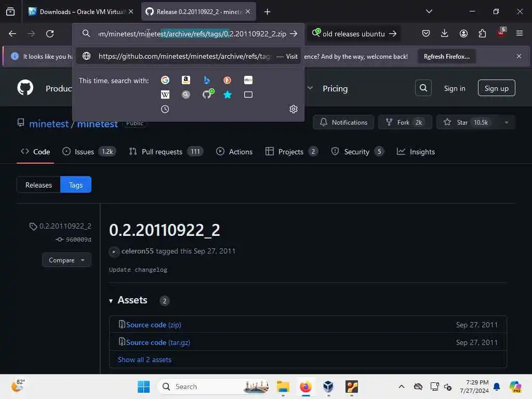Dismiss the Firefox notification bar
This screenshot has width=532, height=399.
[x=519, y=56]
